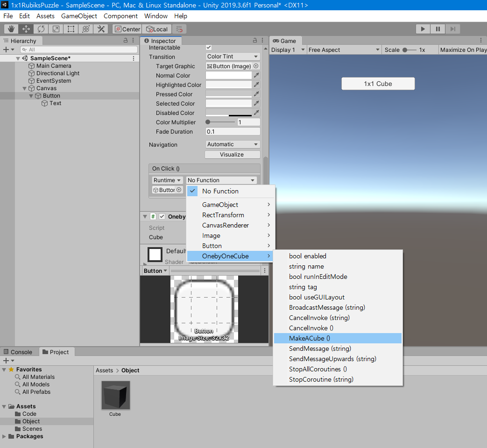
Task: Collapse the Button tree node
Action: (x=31, y=96)
